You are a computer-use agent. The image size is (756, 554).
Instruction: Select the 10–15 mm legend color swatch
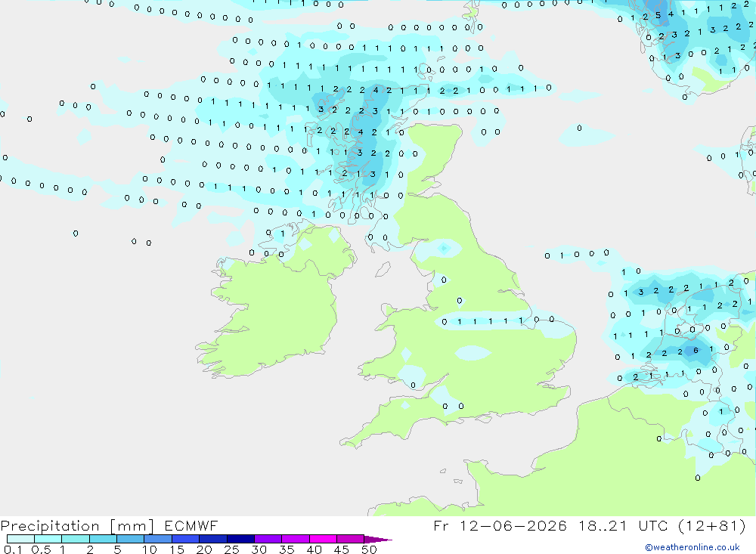(158, 539)
